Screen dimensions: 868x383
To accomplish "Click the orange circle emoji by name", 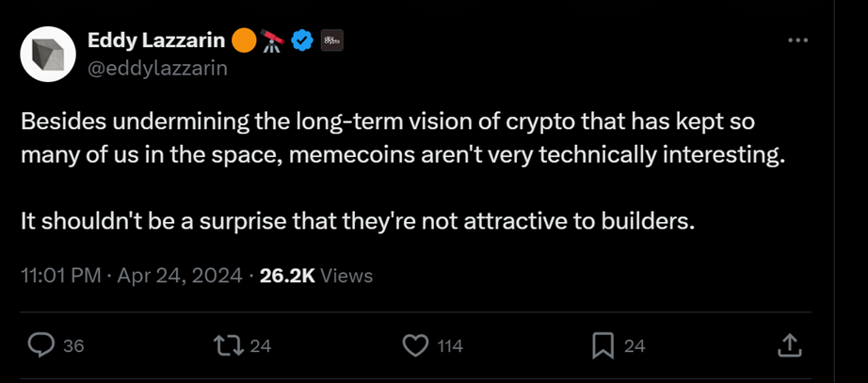I will pos(243,40).
